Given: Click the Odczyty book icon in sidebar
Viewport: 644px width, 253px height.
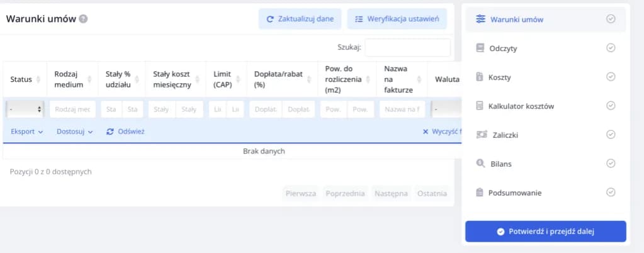Looking at the screenshot, I should (480, 48).
